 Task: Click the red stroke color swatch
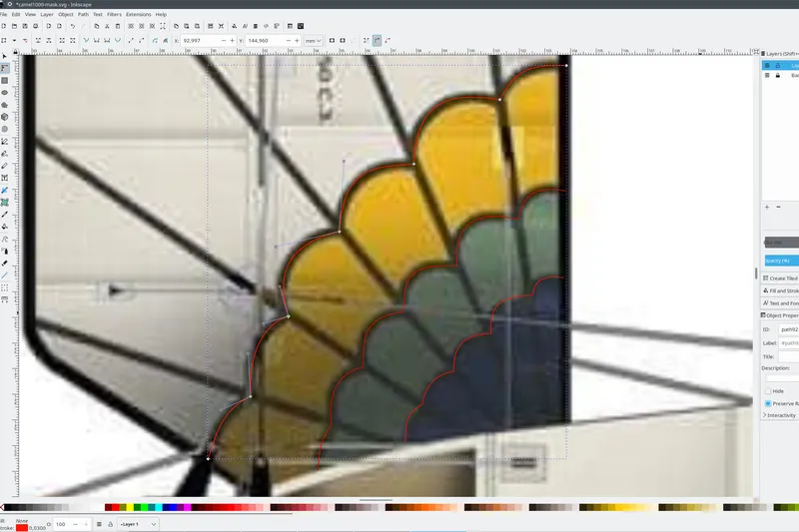tap(22, 528)
